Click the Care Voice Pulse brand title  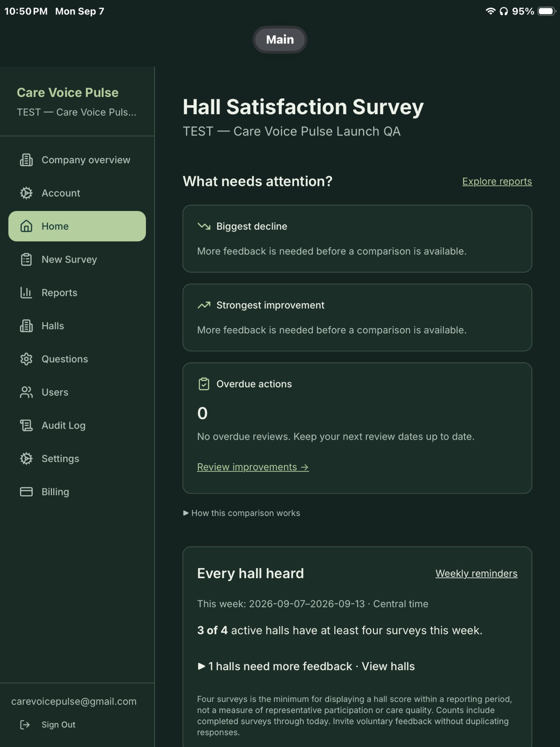coord(68,93)
